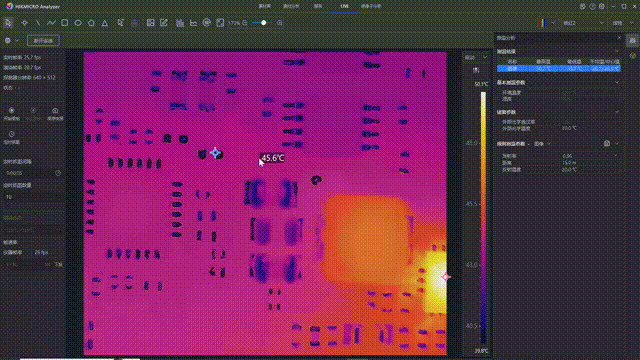Viewport: 640px width, 360px height.
Task: Click the gear settings icon below toolbar
Action: 8,40
